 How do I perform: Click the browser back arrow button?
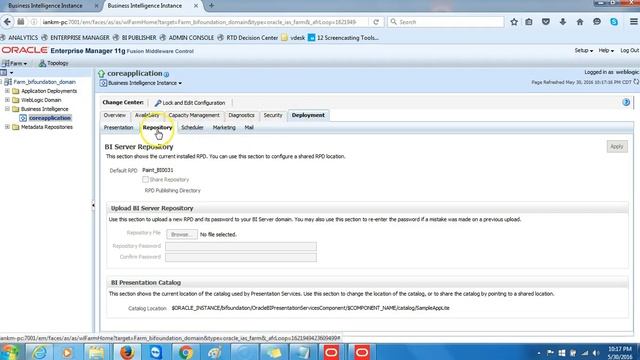pyautogui.click(x=7, y=22)
